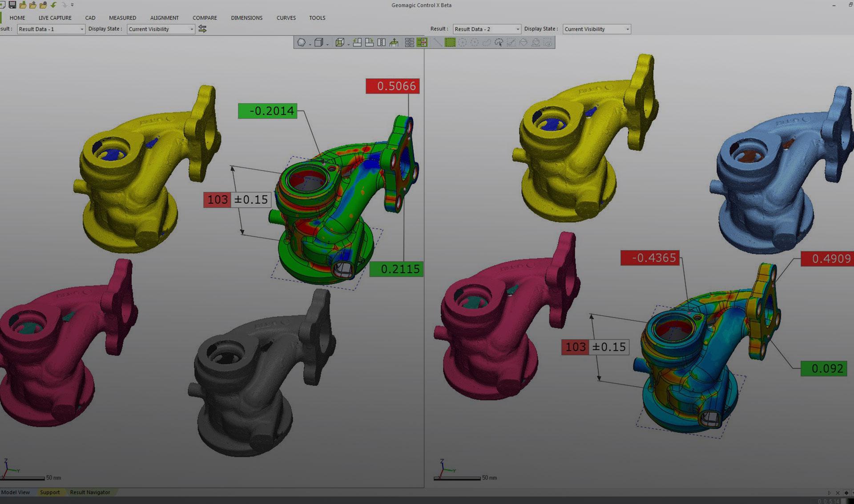Expand the right Display State Current Visibility dropdown
Screen dimensions: 854x504
pyautogui.click(x=596, y=29)
